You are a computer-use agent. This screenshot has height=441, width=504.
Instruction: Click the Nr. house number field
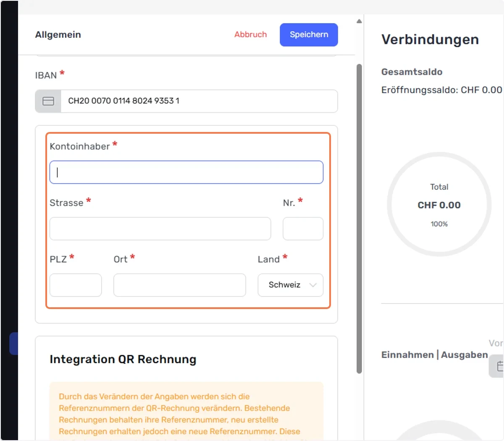click(x=303, y=229)
